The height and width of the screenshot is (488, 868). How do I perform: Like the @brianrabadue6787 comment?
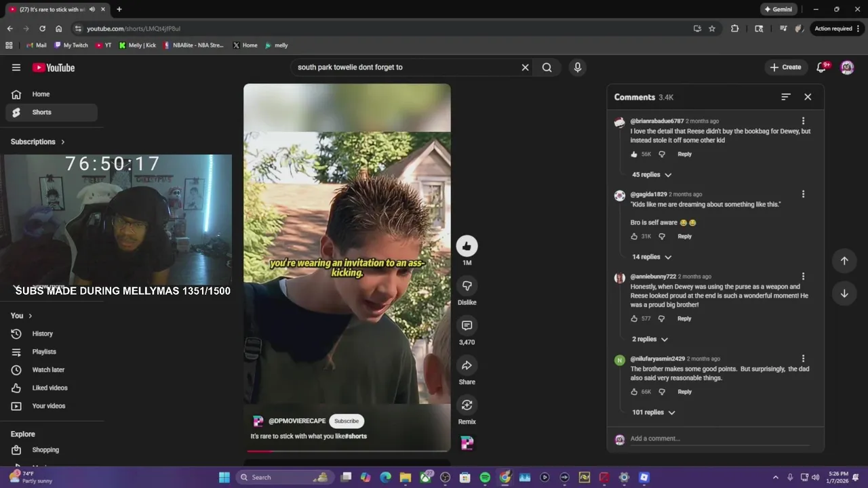(635, 154)
